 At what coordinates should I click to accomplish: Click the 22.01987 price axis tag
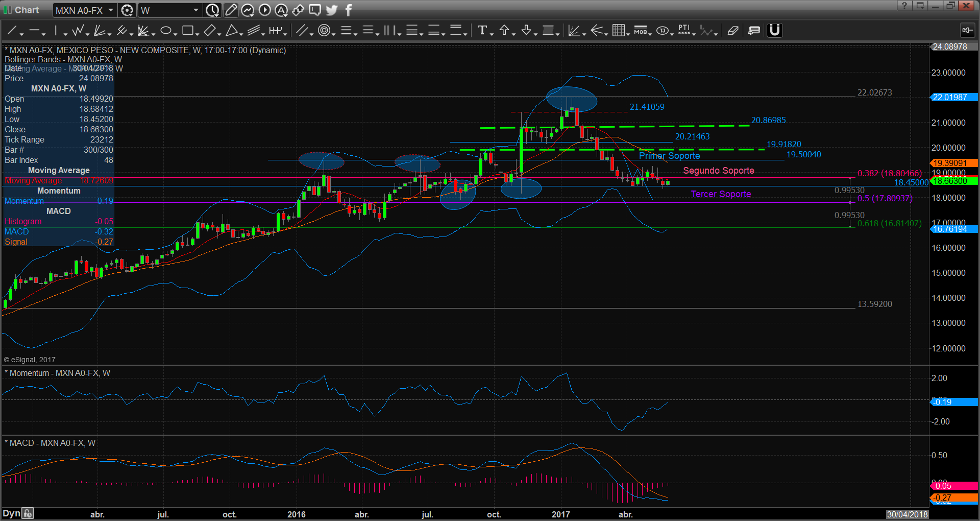tap(954, 97)
